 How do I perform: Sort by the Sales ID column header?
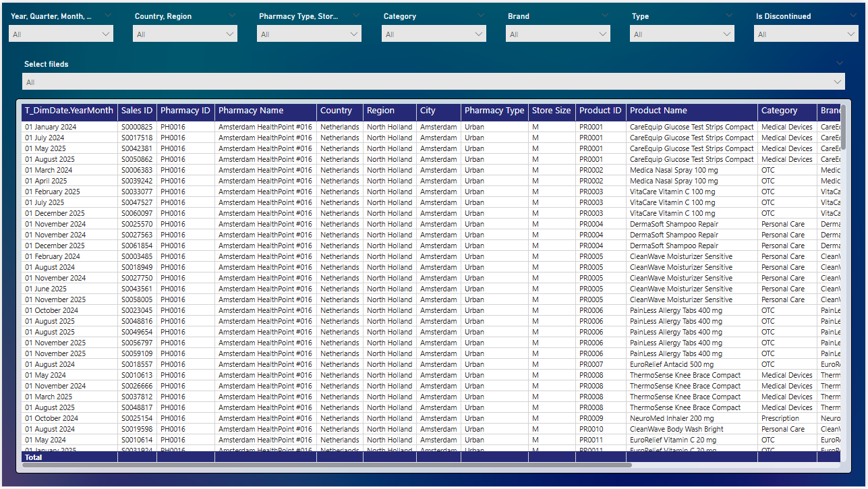click(137, 111)
